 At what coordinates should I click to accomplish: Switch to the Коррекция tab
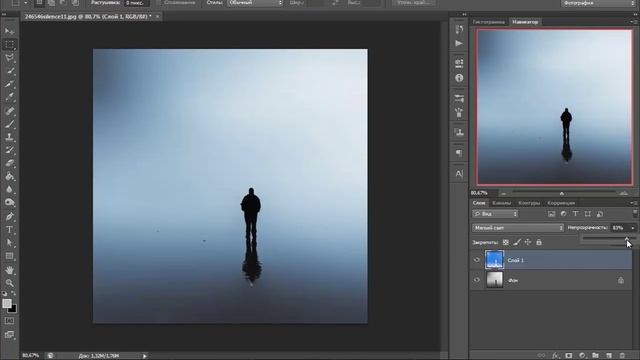(x=561, y=203)
